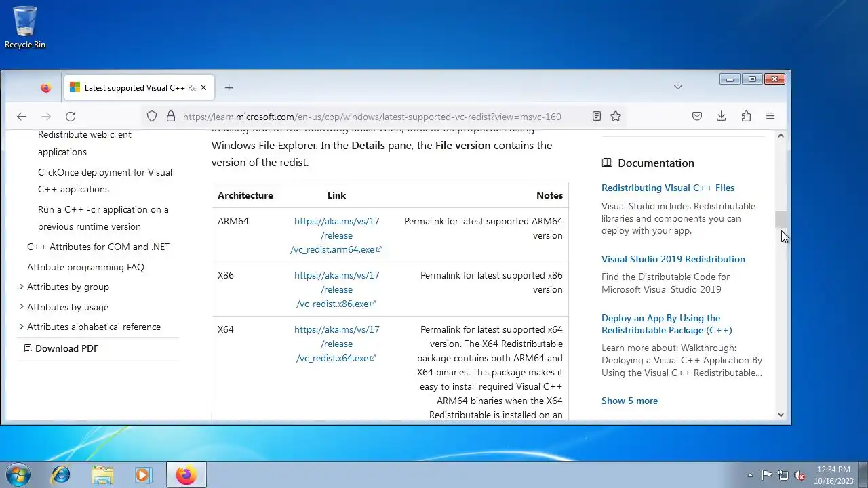Open Windows Explorer from taskbar
The height and width of the screenshot is (488, 868).
click(x=102, y=474)
